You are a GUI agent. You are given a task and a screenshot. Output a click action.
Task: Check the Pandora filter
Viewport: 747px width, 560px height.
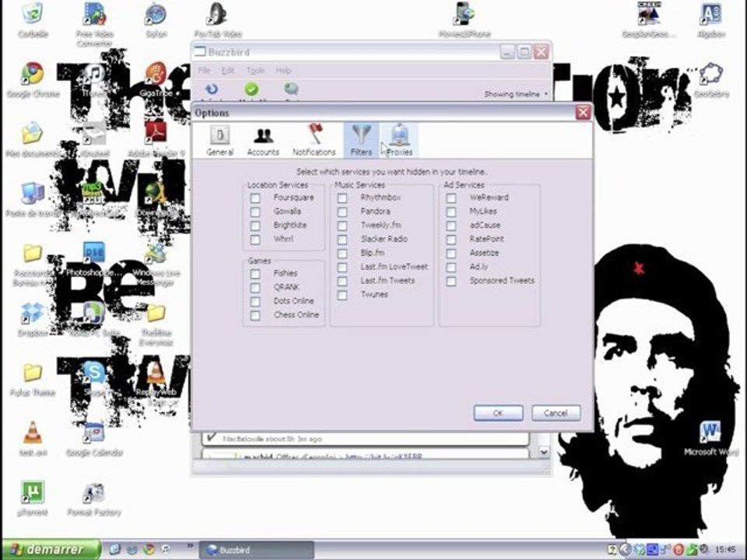(342, 212)
